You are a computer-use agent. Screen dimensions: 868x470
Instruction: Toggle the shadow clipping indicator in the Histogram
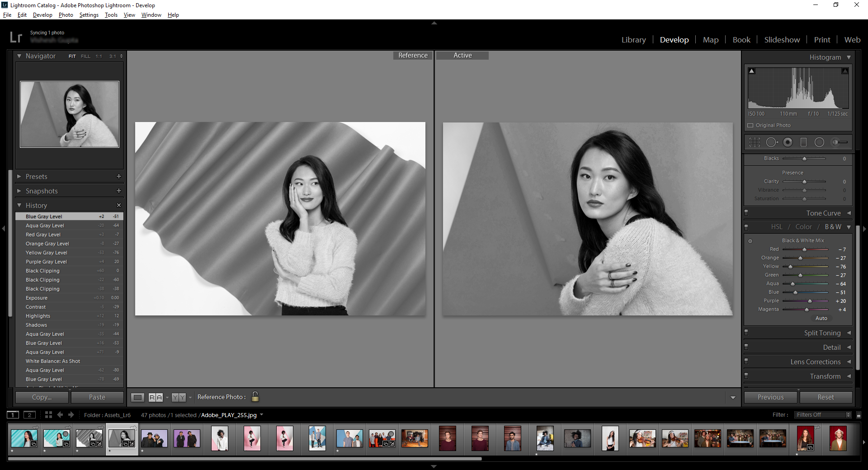pos(752,70)
